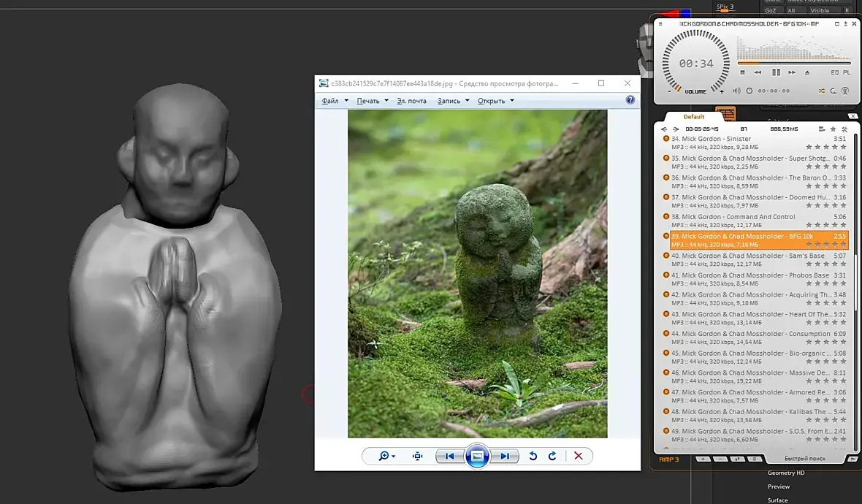Open Geometry HD section in ZBrush
Viewport: 862px width, 504px height.
(x=785, y=473)
